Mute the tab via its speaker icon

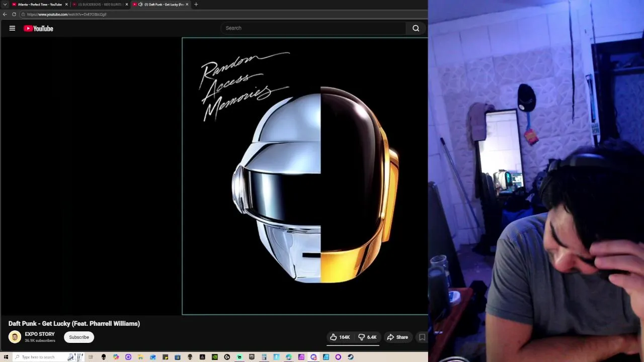[x=140, y=5]
